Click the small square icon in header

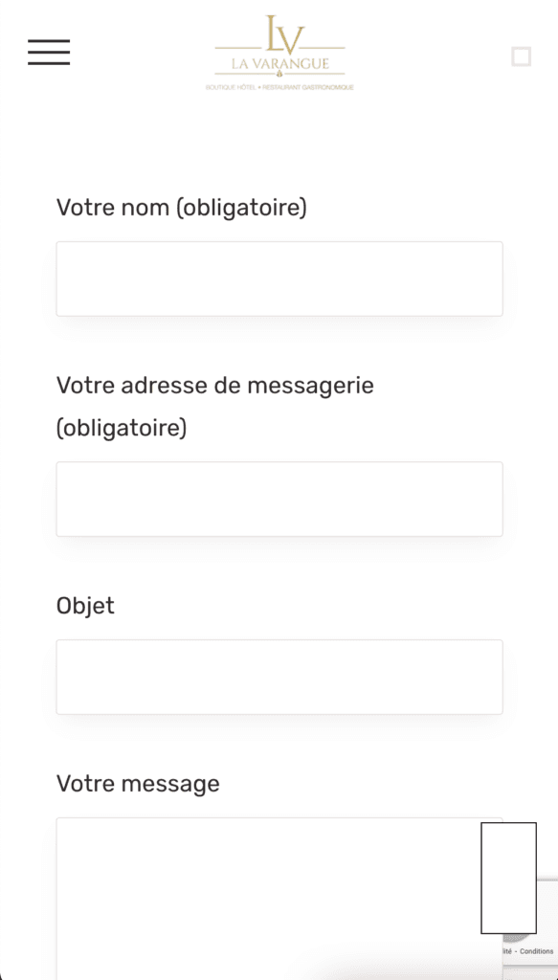(521, 56)
